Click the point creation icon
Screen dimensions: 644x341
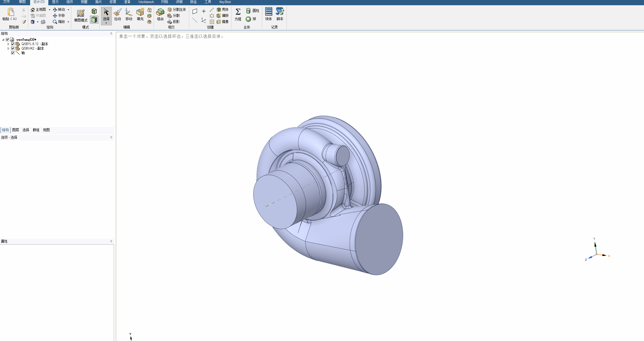point(204,11)
